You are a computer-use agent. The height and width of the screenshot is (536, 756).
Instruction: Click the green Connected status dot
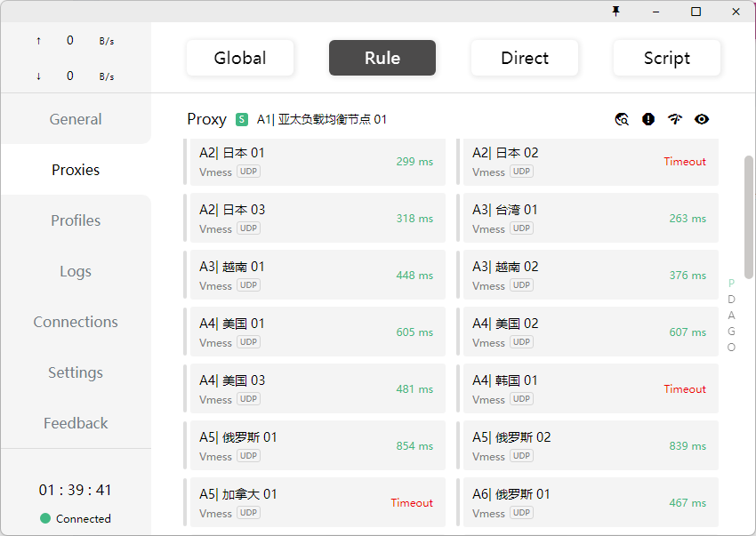tap(45, 518)
